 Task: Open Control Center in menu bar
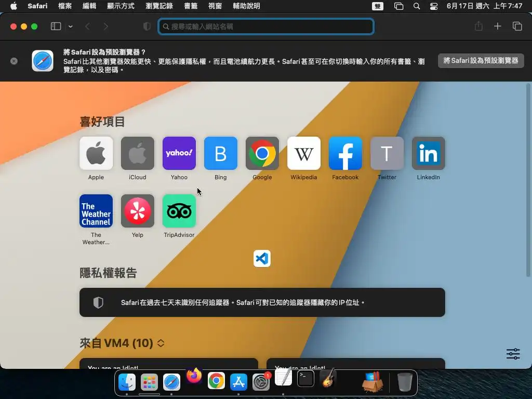434,6
